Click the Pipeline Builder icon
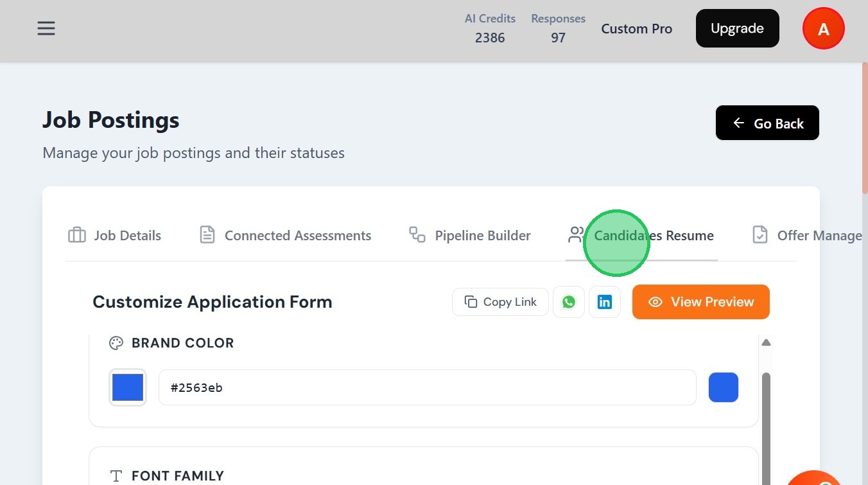The image size is (868, 485). 417,235
